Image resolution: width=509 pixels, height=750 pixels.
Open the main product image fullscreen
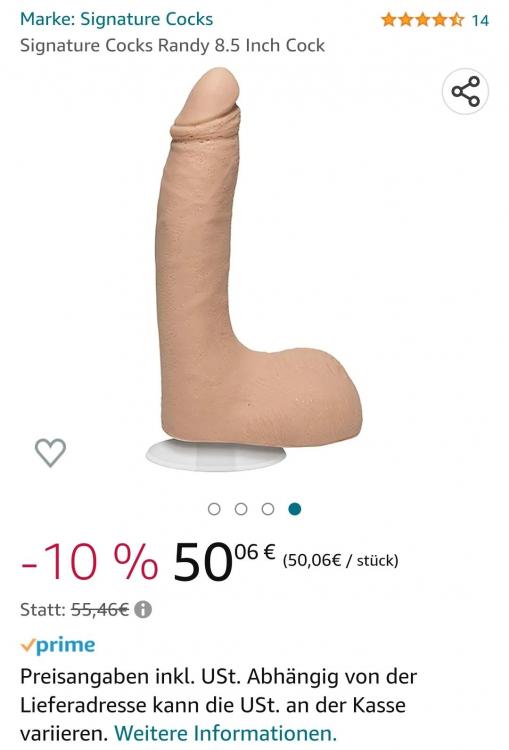tap(254, 269)
